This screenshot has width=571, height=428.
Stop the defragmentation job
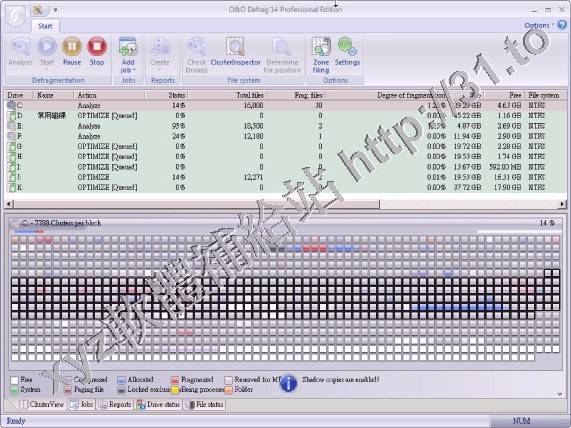click(97, 47)
